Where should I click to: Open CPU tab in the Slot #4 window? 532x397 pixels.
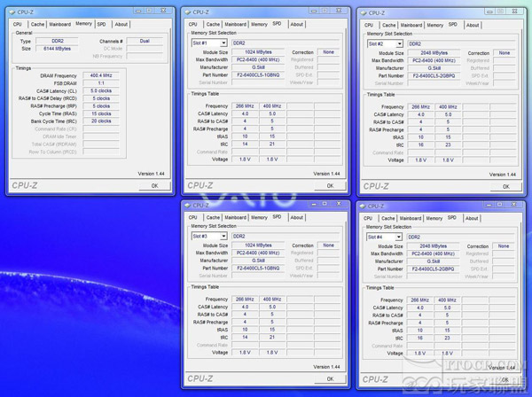coord(368,218)
